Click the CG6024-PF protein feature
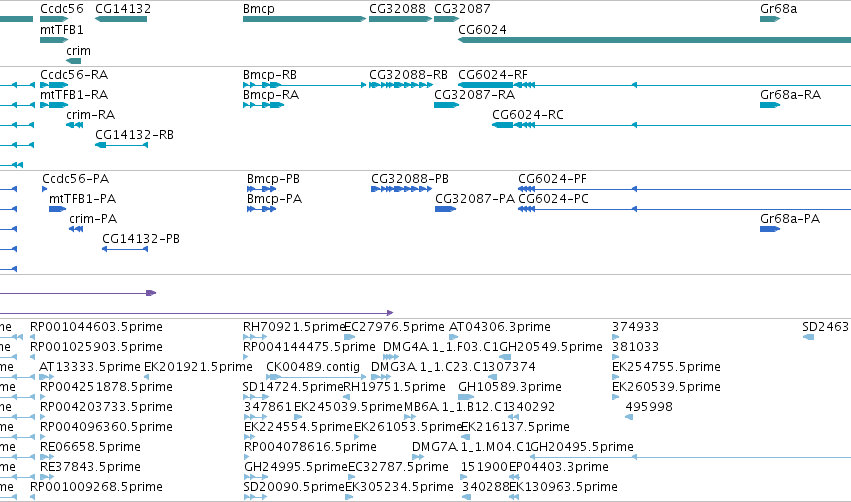The height and width of the screenshot is (502, 851). tap(684, 189)
